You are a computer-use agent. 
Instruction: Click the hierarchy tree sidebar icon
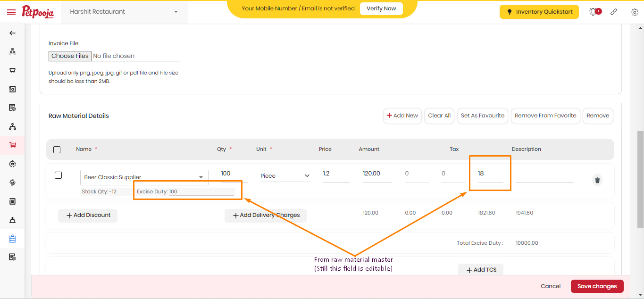(x=13, y=126)
